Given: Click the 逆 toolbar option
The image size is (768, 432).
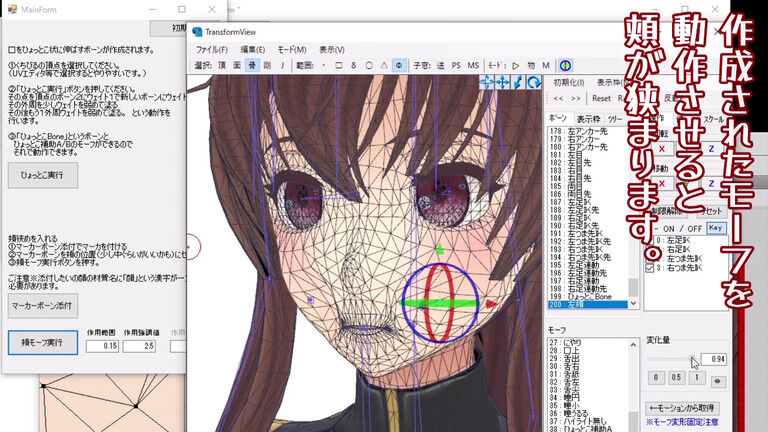Looking at the screenshot, I should point(441,65).
